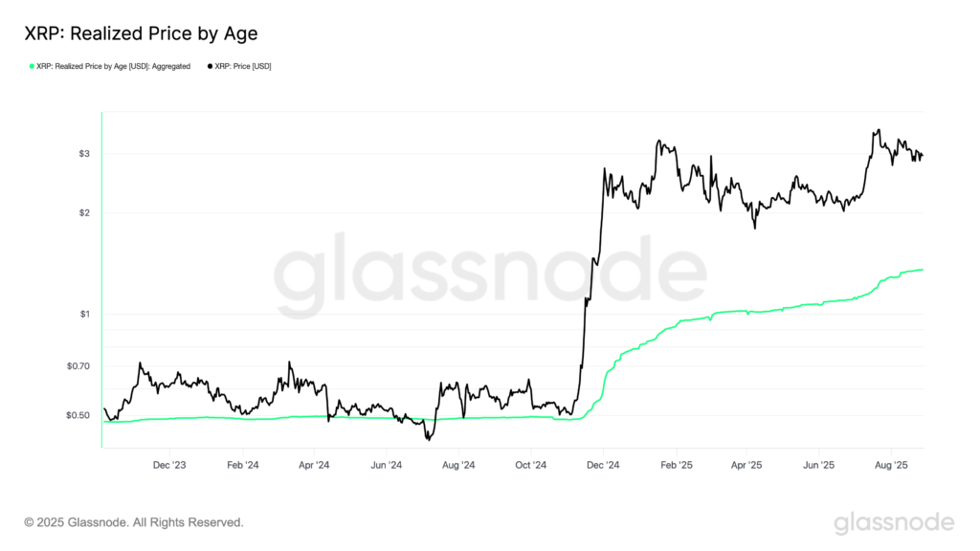Click the large Glassnode watermark in the chart
Viewport: 980px width, 551px height.
pos(490,275)
